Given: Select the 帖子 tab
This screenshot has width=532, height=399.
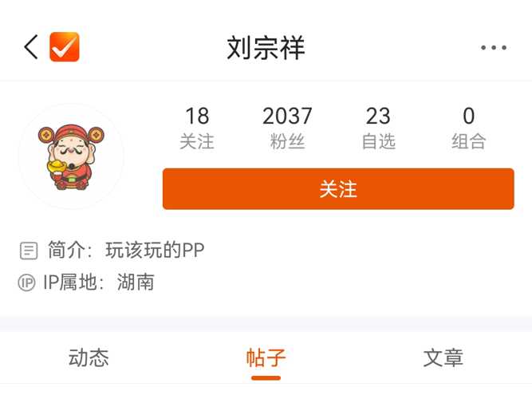Looking at the screenshot, I should coord(266,358).
